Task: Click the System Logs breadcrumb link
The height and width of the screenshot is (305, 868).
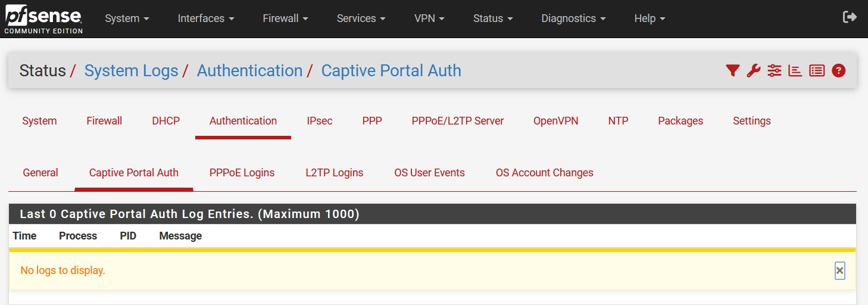Action: coord(131,70)
